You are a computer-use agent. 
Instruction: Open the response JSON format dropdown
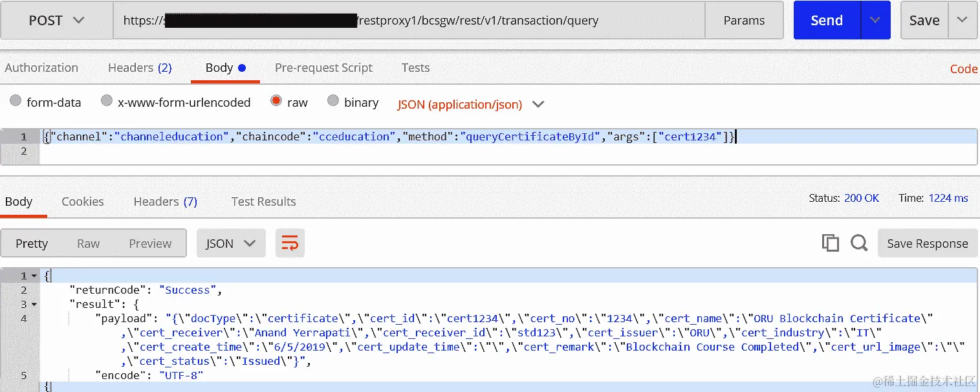(231, 243)
